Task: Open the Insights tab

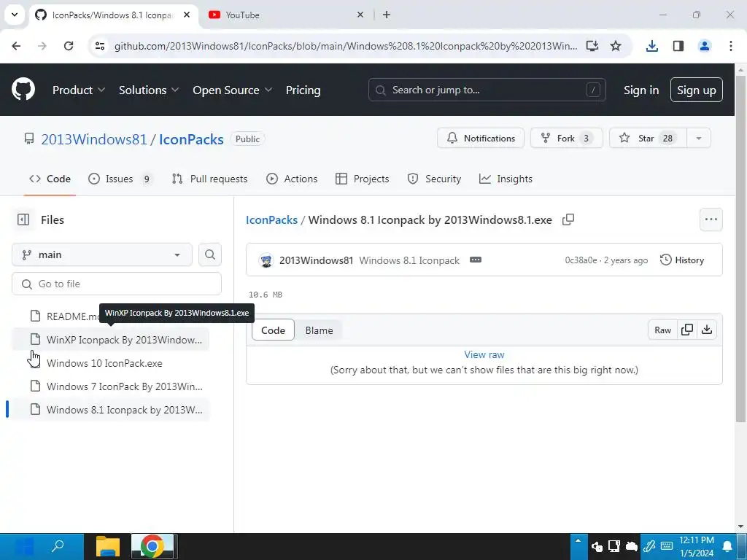Action: pos(506,179)
